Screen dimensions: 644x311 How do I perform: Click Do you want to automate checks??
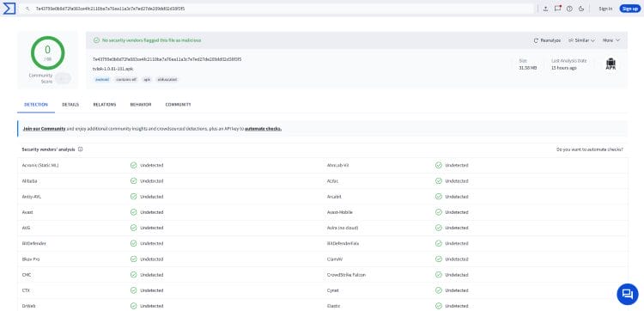590,149
